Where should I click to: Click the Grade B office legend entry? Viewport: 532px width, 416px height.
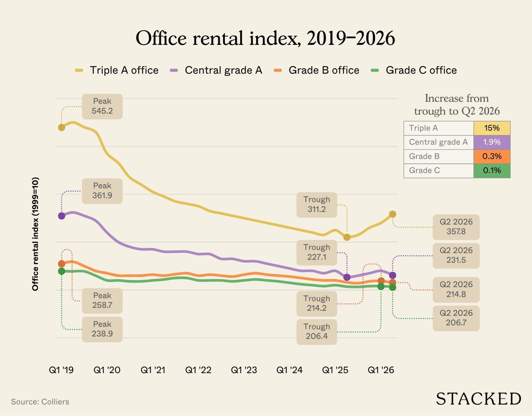click(316, 70)
